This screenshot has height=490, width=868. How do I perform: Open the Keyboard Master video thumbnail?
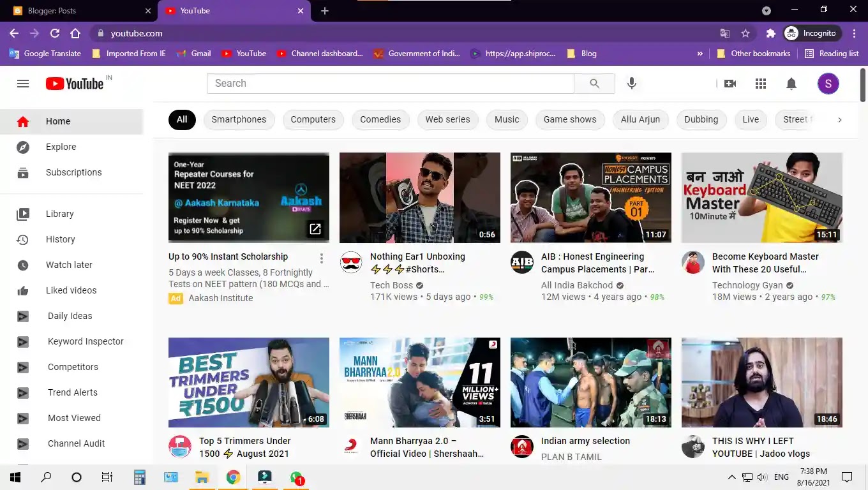pos(762,198)
